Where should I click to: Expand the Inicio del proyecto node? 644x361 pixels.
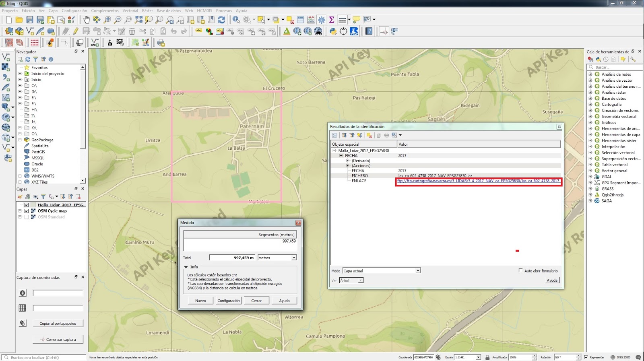[20, 74]
